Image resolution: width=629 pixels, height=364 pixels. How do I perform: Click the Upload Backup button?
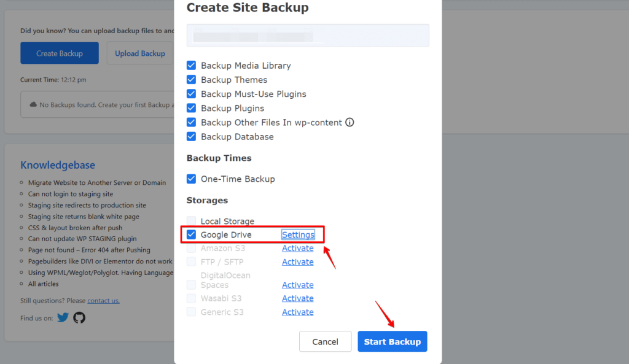[x=140, y=53]
